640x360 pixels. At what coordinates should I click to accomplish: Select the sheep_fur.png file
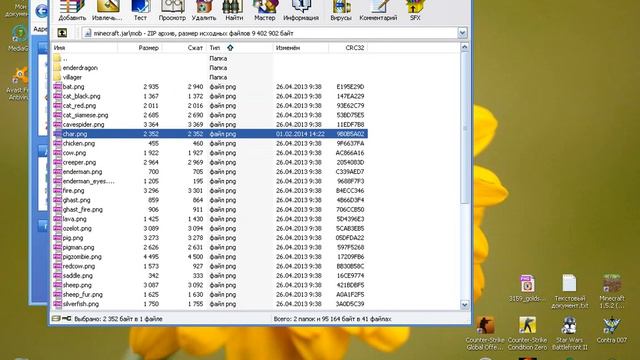tap(210, 294)
